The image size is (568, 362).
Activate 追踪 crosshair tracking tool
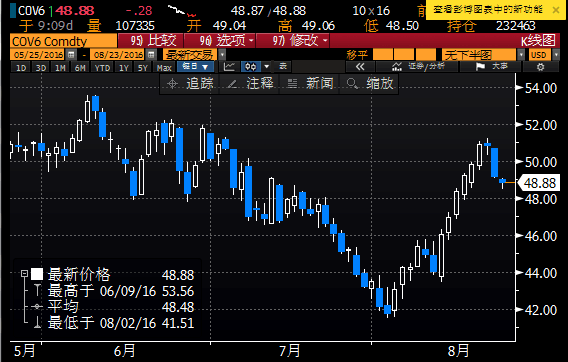(189, 84)
